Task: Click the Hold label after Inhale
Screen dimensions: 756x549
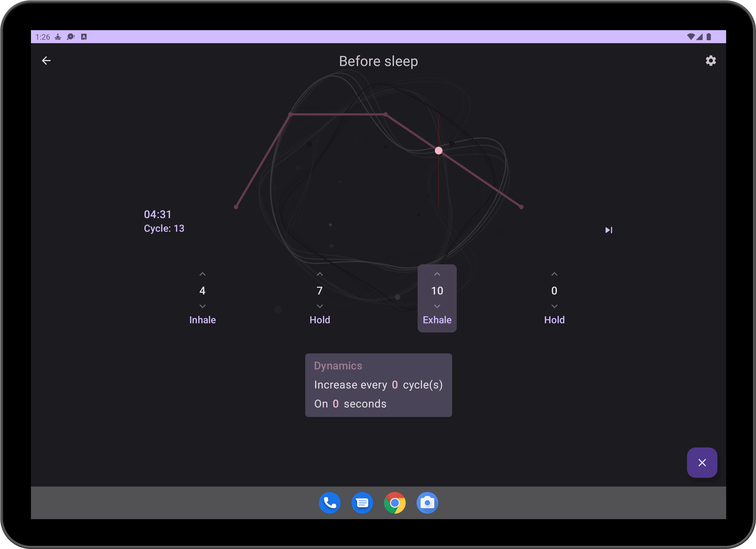Action: point(320,320)
